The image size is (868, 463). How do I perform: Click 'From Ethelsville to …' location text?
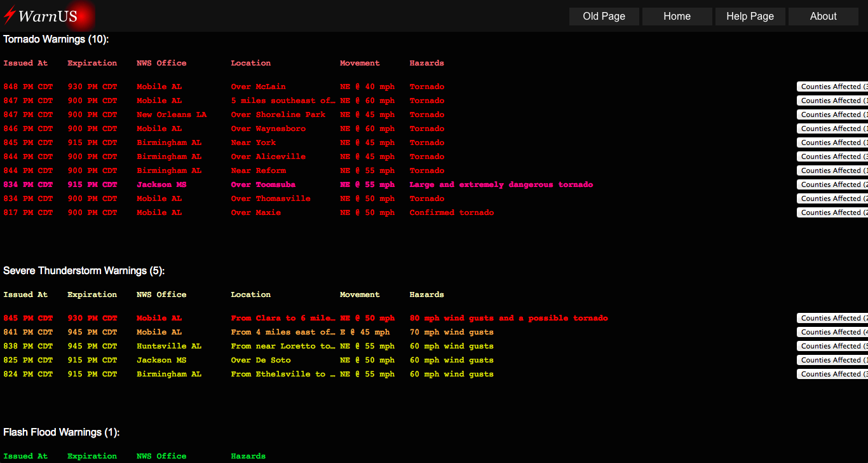click(283, 374)
